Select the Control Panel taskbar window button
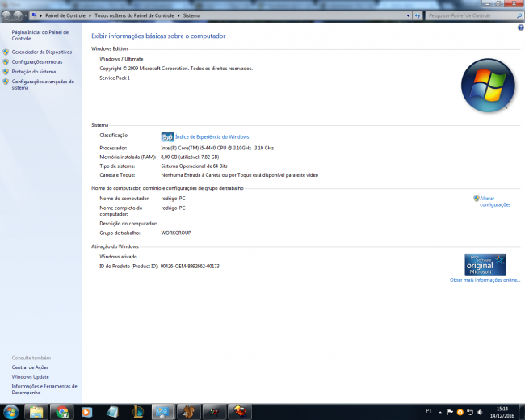Screen dimensions: 525x420 [x=162, y=412]
